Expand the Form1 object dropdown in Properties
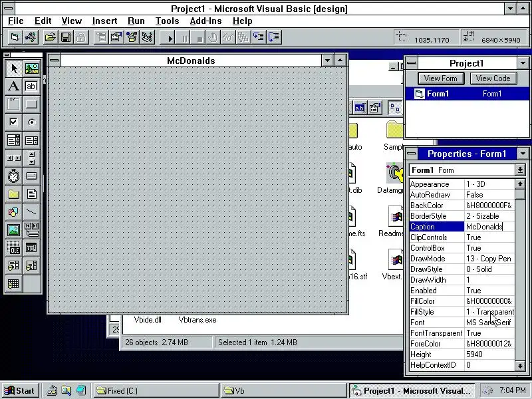The height and width of the screenshot is (399, 532). 520,170
